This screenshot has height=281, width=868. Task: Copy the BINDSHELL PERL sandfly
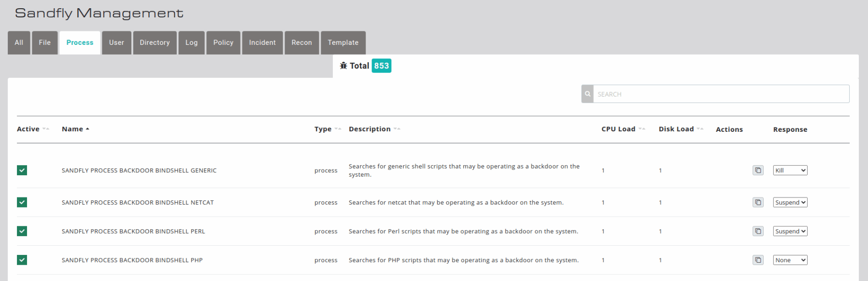click(x=758, y=231)
